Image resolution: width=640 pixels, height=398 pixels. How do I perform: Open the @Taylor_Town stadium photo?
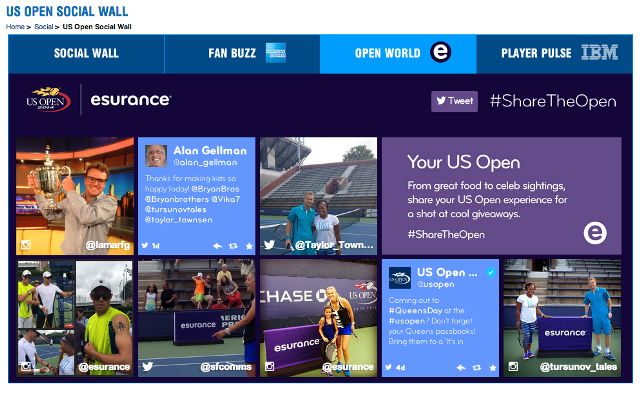(x=318, y=196)
